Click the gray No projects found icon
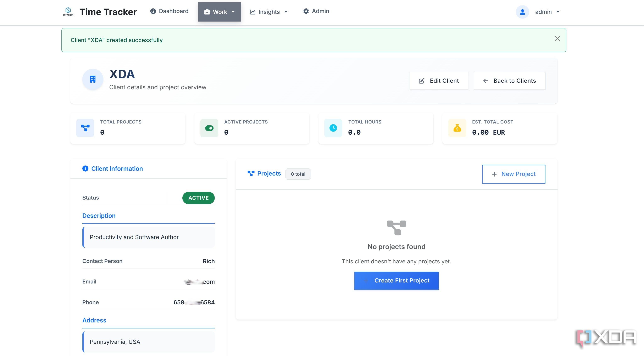The width and height of the screenshot is (644, 356). 396,228
